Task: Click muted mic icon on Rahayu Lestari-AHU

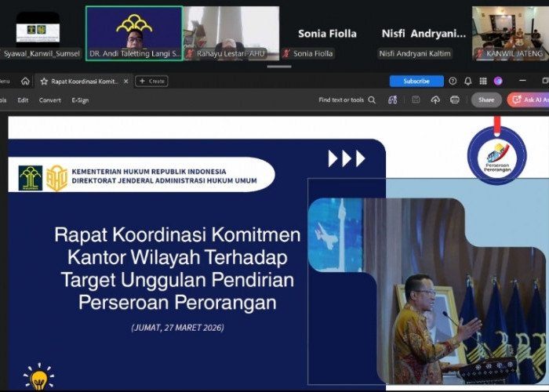Action: (190, 53)
